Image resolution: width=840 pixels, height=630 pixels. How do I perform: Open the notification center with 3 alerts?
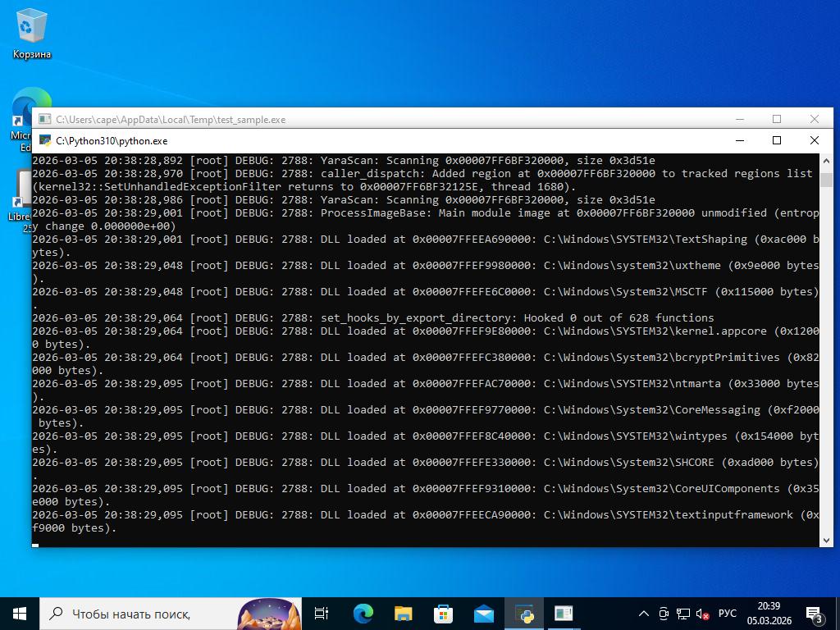click(x=814, y=614)
